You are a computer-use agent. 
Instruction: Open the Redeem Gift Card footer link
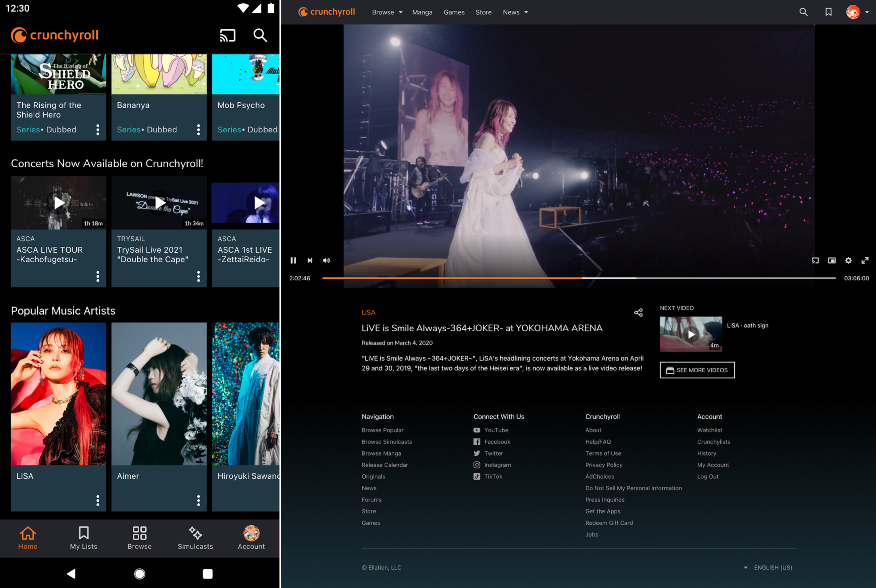(x=609, y=523)
